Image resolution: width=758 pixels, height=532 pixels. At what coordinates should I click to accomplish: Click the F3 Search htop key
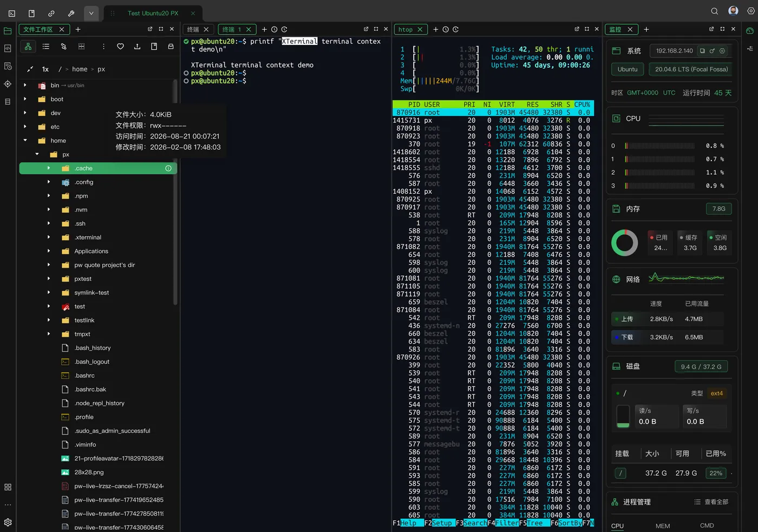[x=472, y=523]
